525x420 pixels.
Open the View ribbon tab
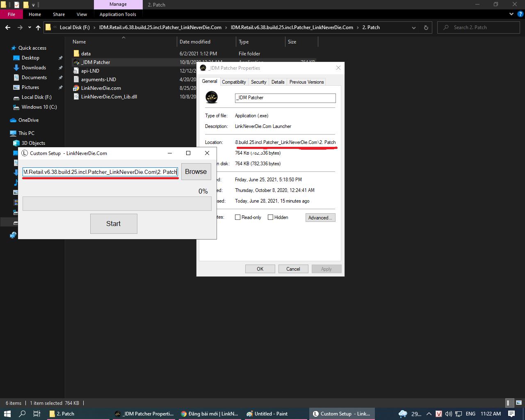[82, 14]
